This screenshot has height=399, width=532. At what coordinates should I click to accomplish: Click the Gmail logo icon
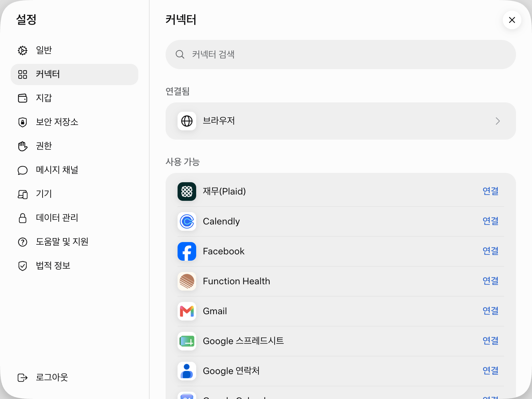[x=187, y=311]
